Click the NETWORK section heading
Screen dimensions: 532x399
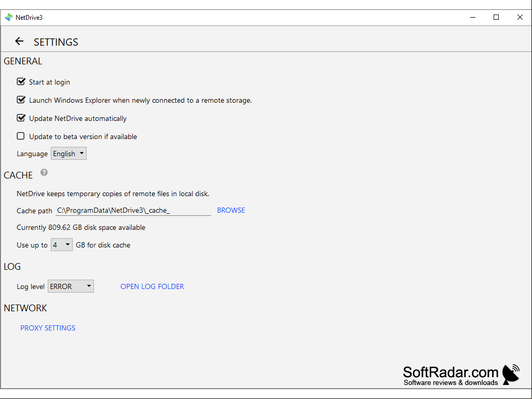[25, 308]
